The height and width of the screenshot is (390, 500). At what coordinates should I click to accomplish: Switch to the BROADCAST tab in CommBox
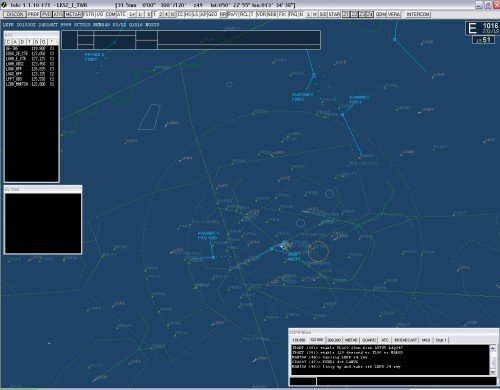pyautogui.click(x=406, y=340)
